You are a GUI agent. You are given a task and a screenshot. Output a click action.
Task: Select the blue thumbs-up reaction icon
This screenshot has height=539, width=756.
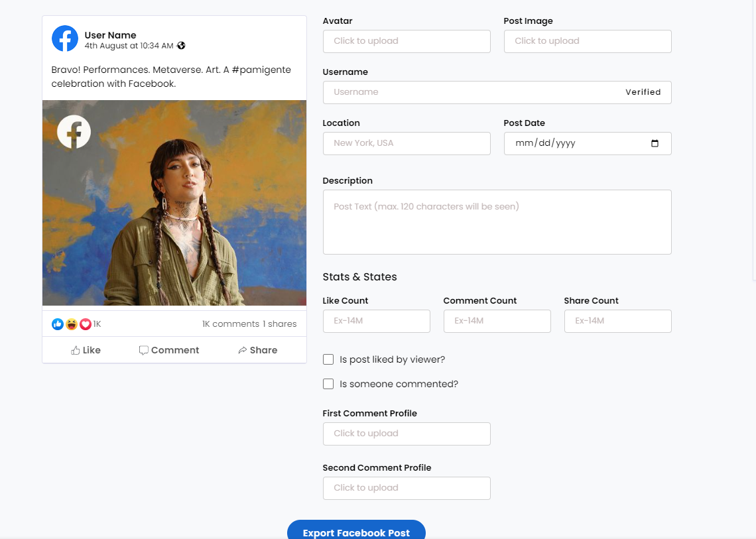coord(57,324)
